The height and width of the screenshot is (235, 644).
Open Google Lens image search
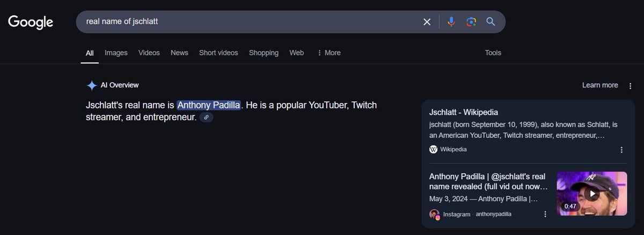tap(471, 22)
